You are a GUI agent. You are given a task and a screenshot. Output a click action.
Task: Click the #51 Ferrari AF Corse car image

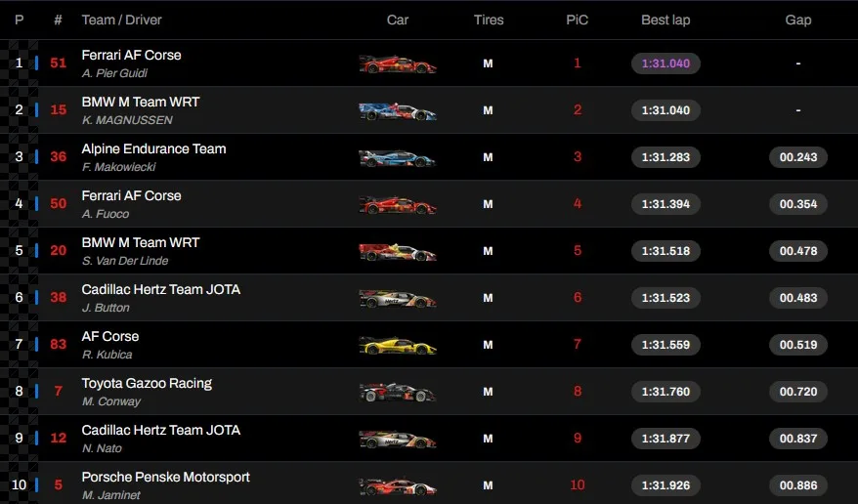coord(397,63)
